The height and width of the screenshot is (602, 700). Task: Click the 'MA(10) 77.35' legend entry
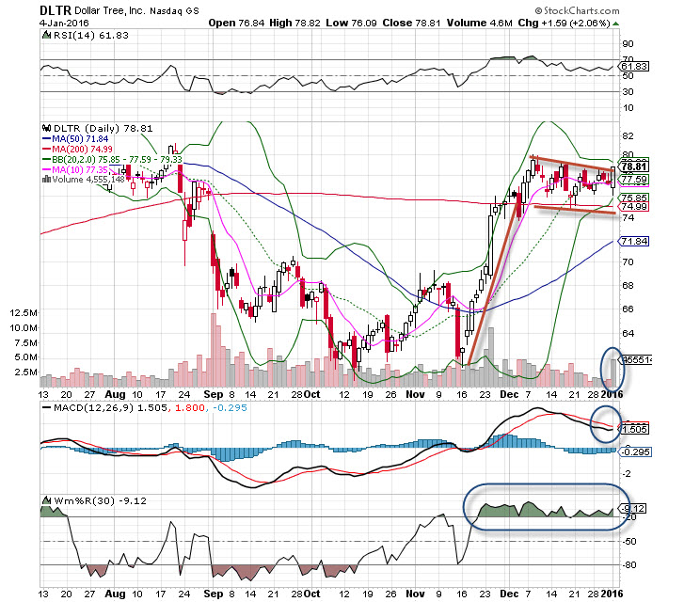75,169
